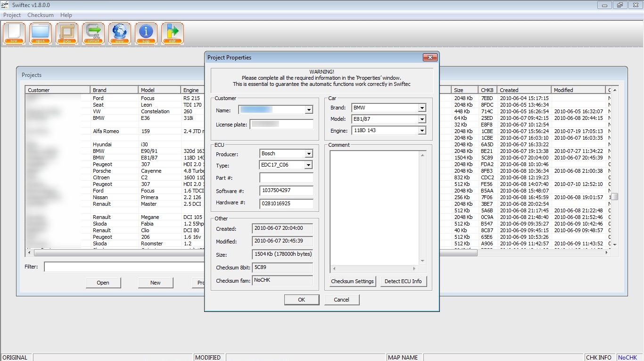Sort the list by the CHK8 column header
The height and width of the screenshot is (361, 644).
[x=488, y=90]
